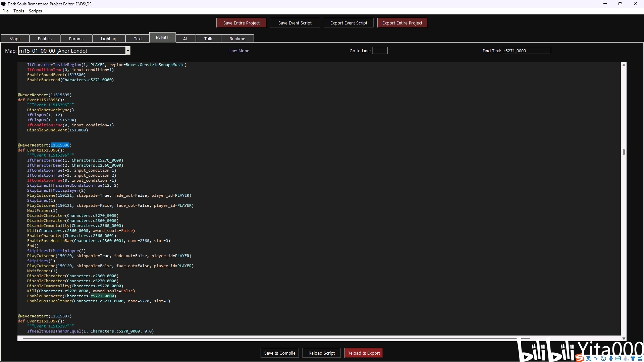Click the Find Text input box
644x362 pixels.
[526, 51]
